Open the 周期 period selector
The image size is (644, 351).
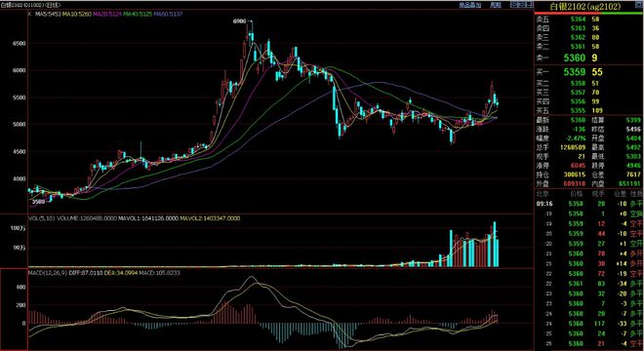tap(496, 5)
